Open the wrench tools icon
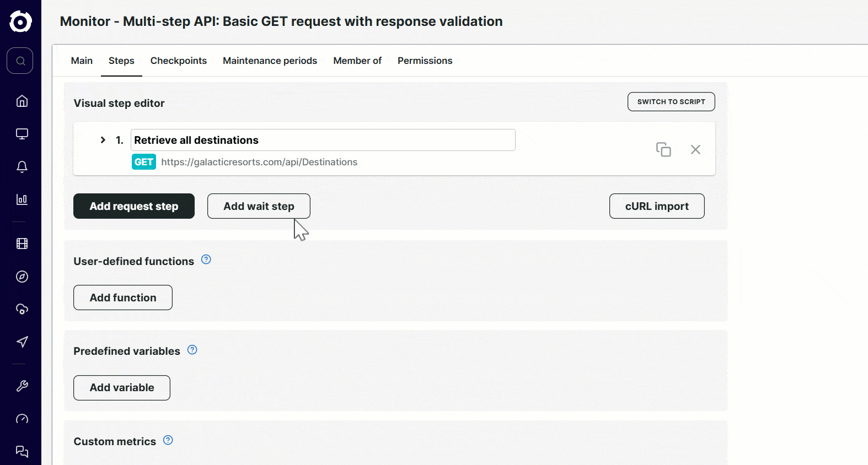868x465 pixels. (x=22, y=386)
